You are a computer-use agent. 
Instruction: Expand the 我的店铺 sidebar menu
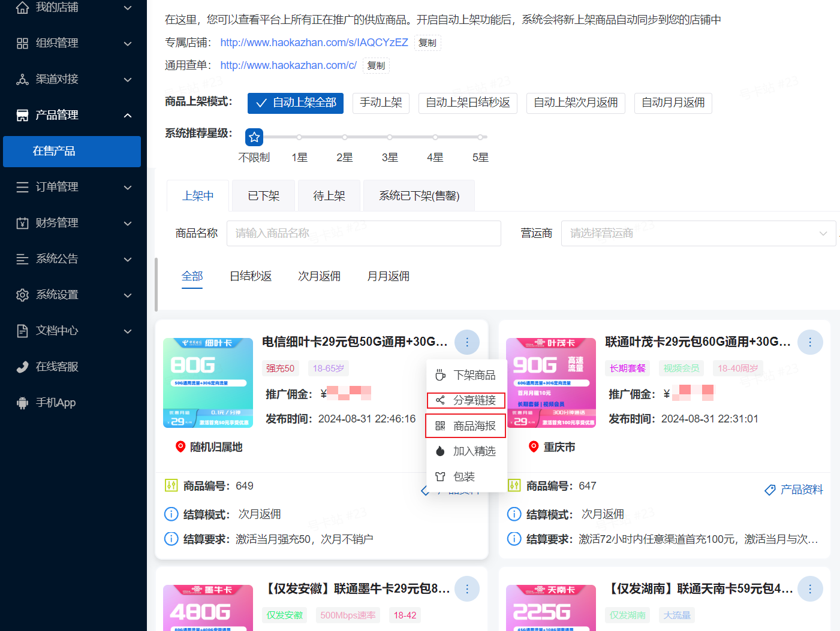128,8
